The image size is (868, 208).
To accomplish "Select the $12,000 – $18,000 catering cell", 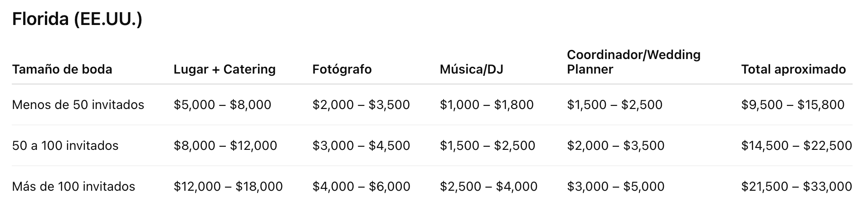I will [228, 187].
